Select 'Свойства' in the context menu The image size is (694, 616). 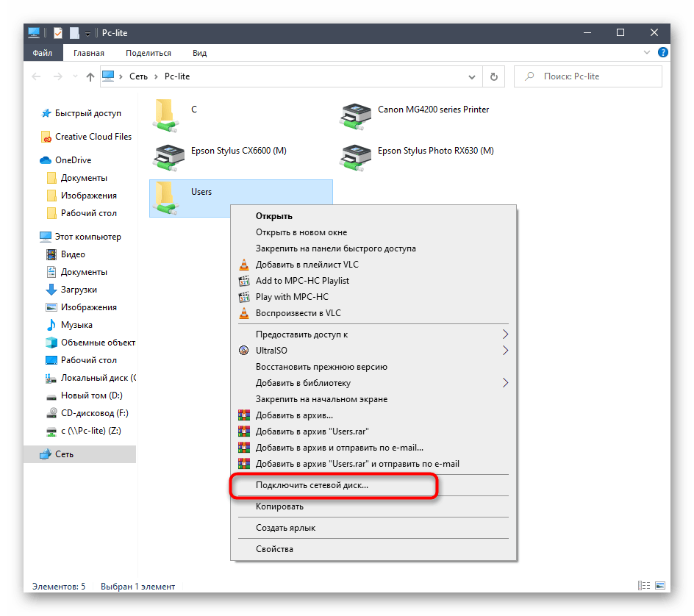(274, 549)
